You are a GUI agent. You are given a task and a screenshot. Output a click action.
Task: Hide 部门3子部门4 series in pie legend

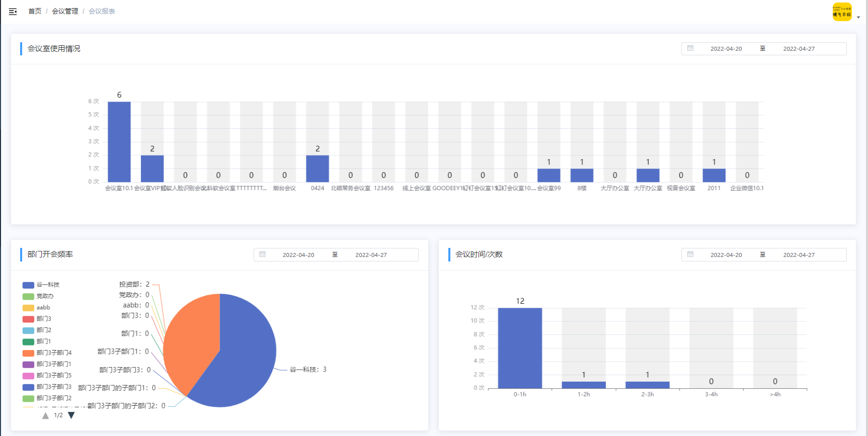[47, 353]
